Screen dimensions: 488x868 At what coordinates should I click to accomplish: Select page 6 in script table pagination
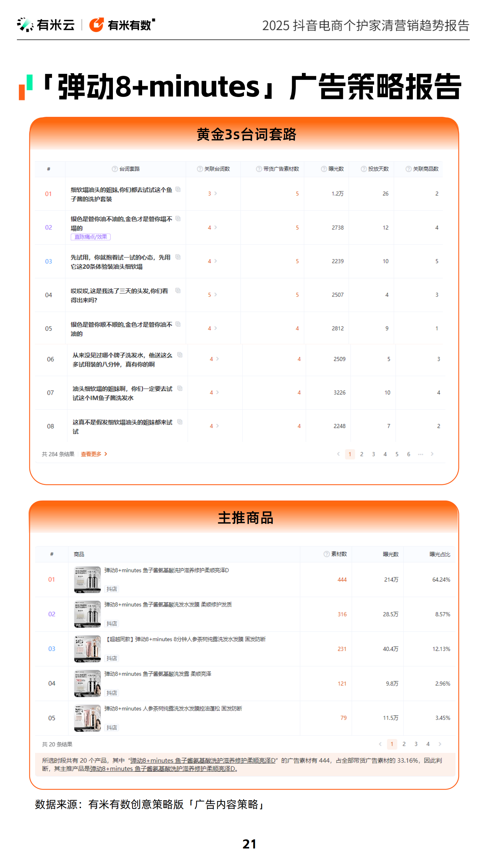point(409,454)
